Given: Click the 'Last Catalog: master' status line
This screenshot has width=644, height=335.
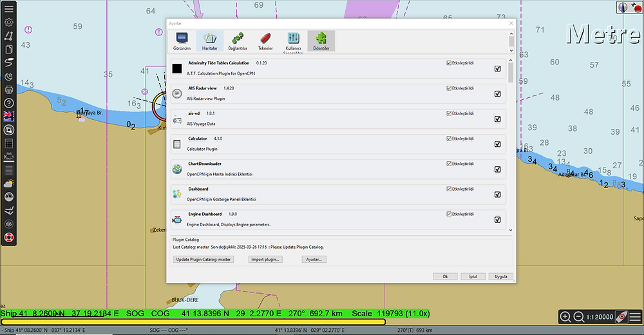Looking at the screenshot, I should click(x=248, y=247).
